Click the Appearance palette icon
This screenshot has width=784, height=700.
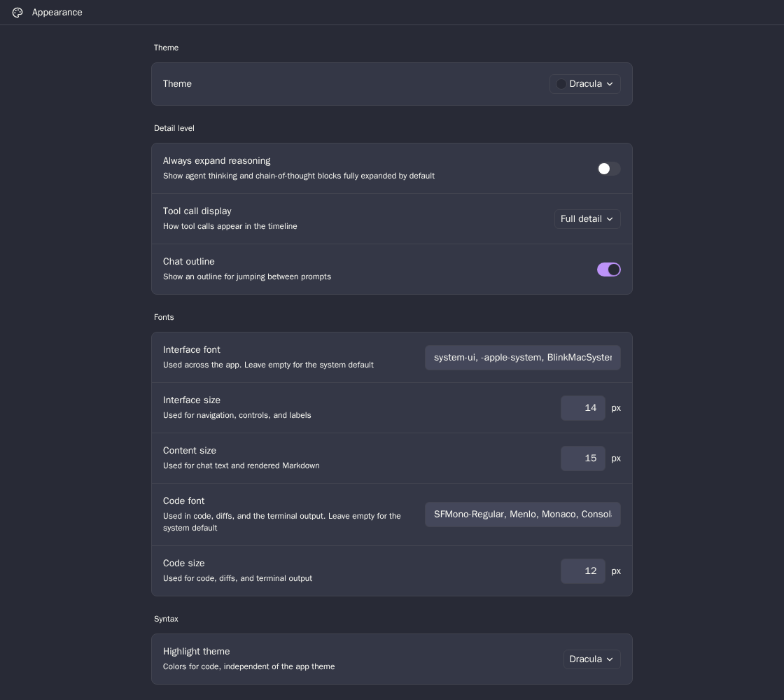pos(17,13)
